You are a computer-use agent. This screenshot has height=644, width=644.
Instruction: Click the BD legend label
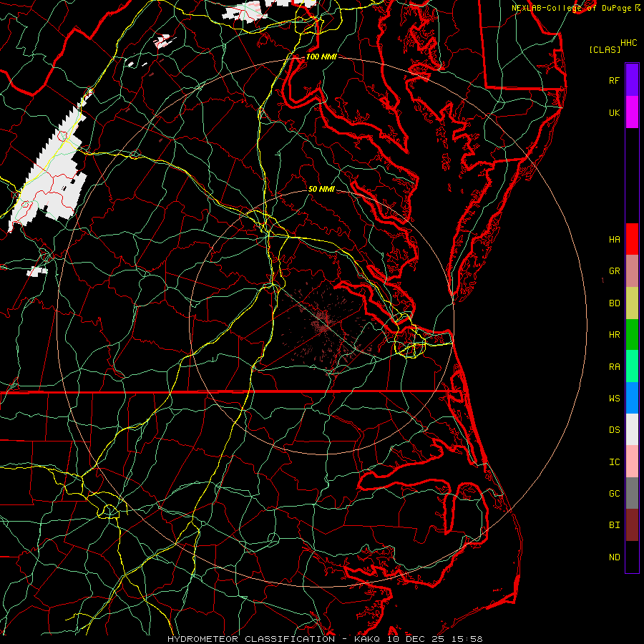point(615,303)
